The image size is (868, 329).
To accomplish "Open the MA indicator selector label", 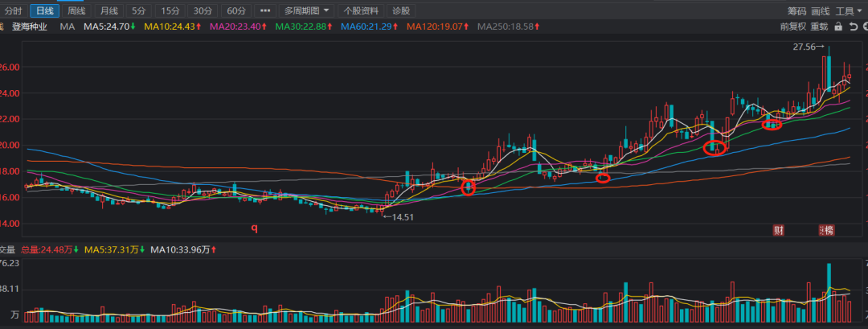I will coord(67,27).
